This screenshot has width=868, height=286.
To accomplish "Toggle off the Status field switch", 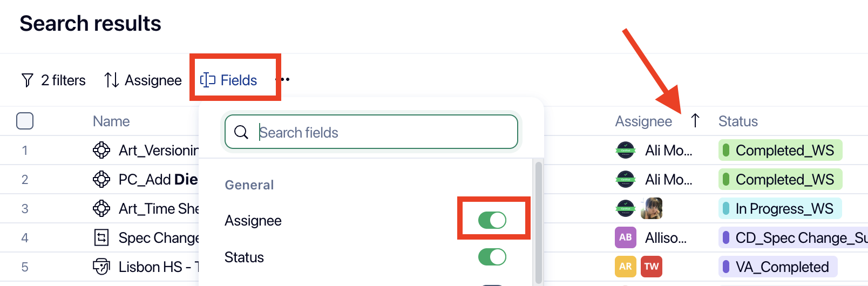I will coord(492,257).
